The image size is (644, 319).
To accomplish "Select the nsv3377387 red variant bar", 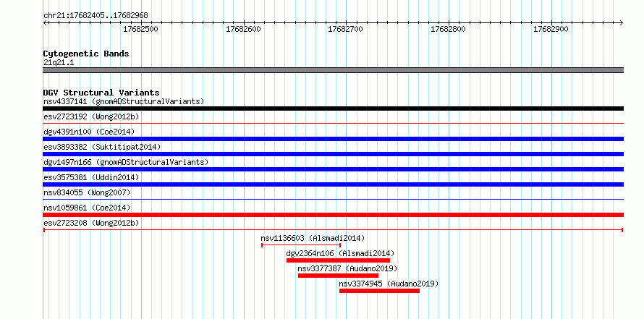I will click(x=338, y=276).
